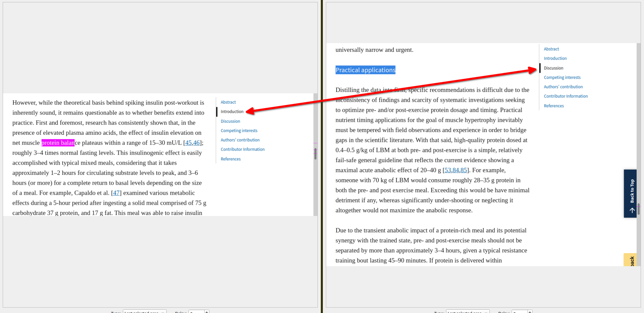This screenshot has height=313, width=644.
Task: Select Introduction in left pane navigation
Action: pos(232,112)
